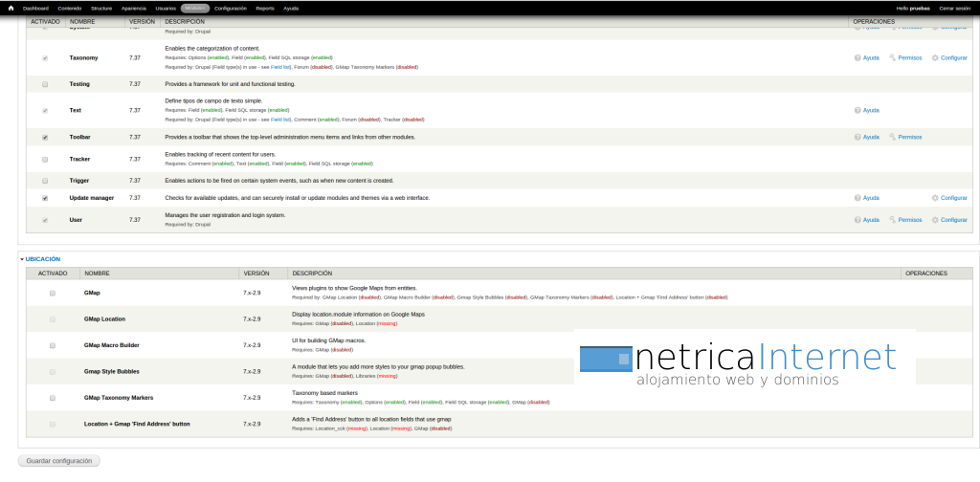The height and width of the screenshot is (482, 980).
Task: Open the Reports menu in the toolbar
Action: [x=265, y=8]
